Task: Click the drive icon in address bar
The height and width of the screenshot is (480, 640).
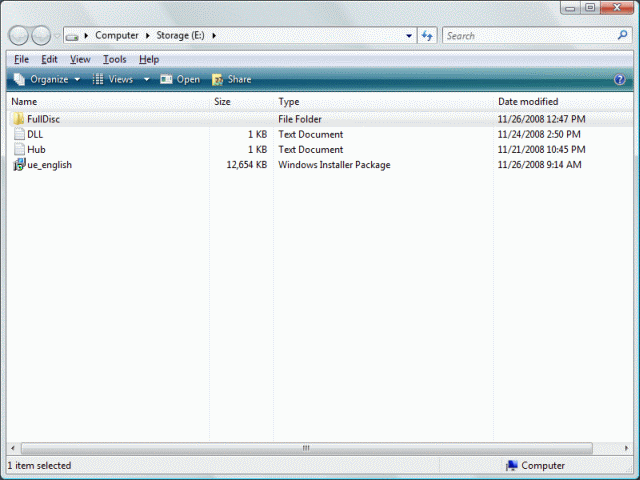Action: 72,36
